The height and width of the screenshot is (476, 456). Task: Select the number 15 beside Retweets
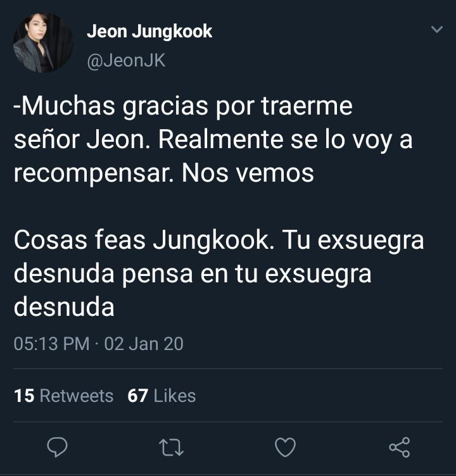point(24,396)
